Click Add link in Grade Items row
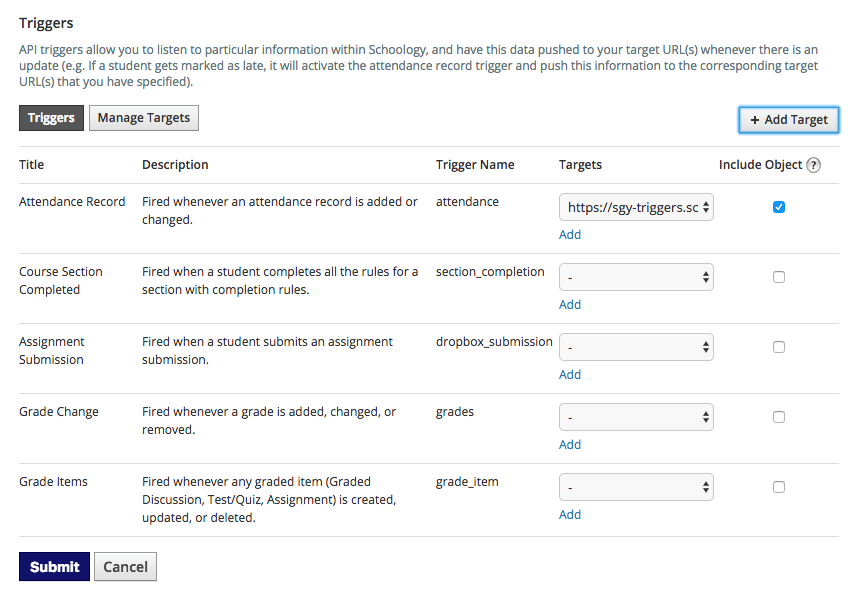This screenshot has width=856, height=608. (x=570, y=515)
